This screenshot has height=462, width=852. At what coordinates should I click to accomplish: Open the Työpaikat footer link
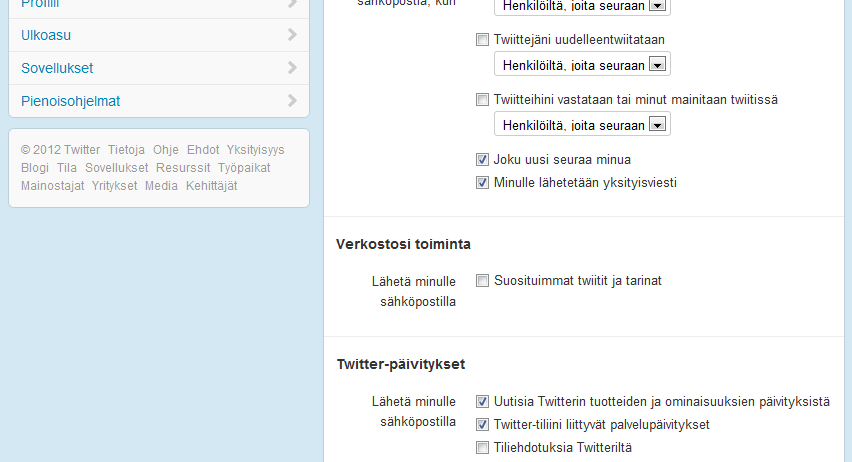tap(244, 167)
